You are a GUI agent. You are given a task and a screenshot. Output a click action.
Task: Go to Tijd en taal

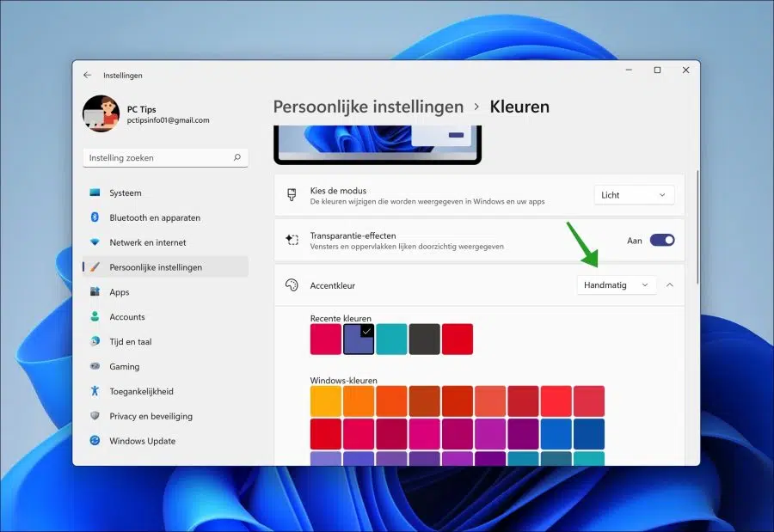(165, 341)
